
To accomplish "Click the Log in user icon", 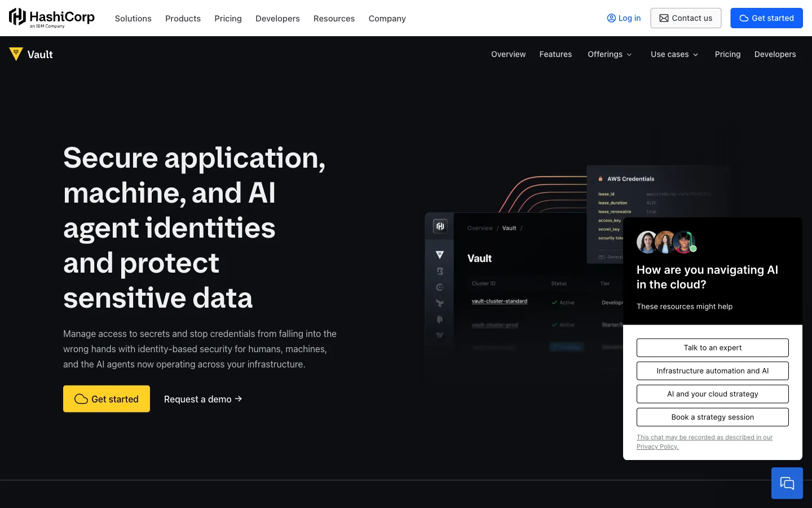I will pyautogui.click(x=611, y=18).
